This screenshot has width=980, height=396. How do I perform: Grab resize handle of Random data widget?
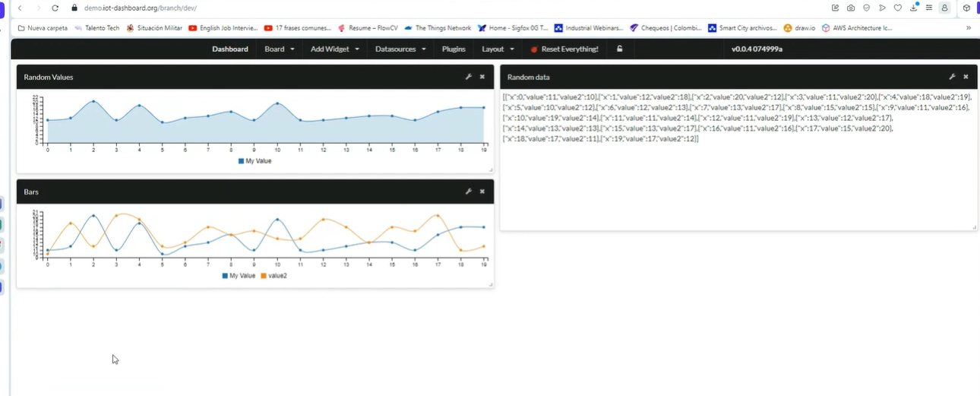974,227
